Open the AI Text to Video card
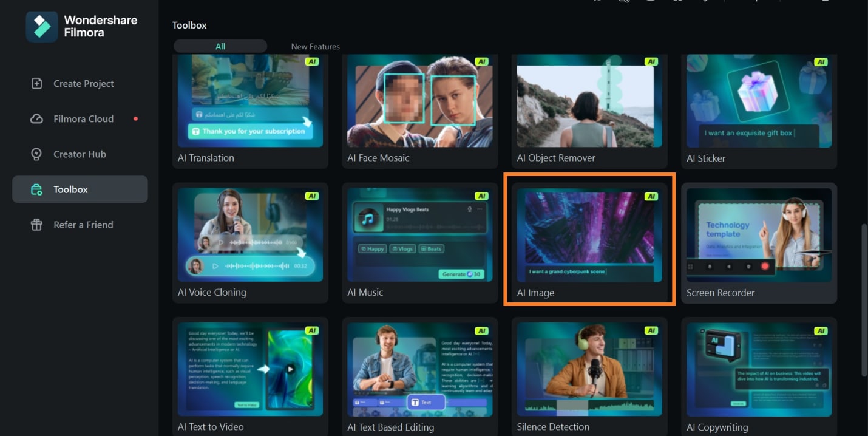The height and width of the screenshot is (436, 868). coord(250,376)
